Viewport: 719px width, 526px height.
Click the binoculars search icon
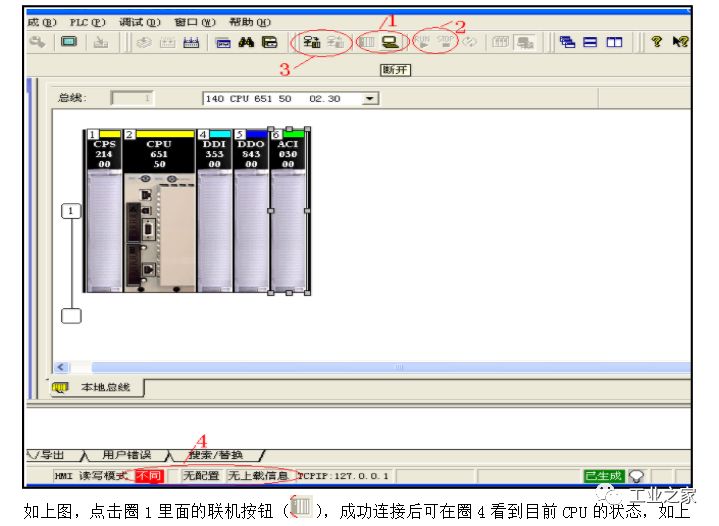point(246,42)
